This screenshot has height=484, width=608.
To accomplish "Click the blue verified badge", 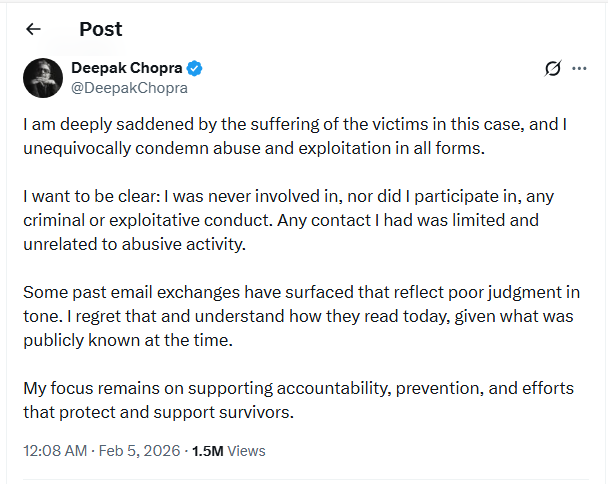I will [195, 68].
